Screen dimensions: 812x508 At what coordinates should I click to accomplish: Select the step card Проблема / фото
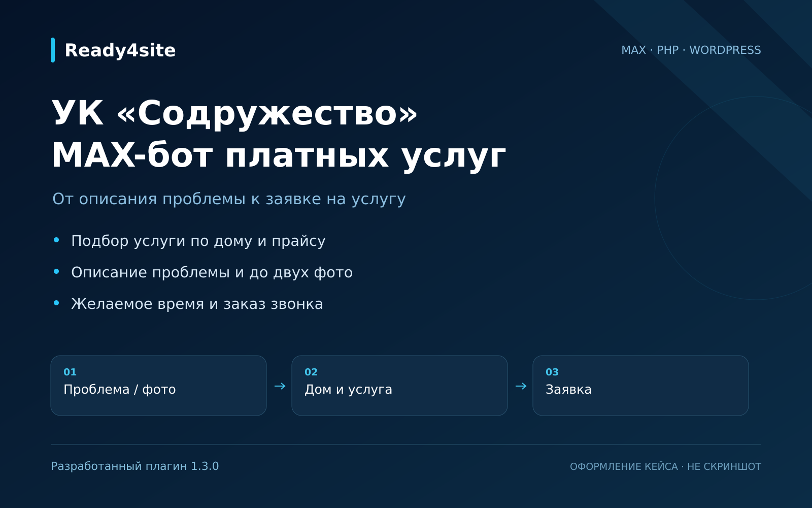click(158, 386)
